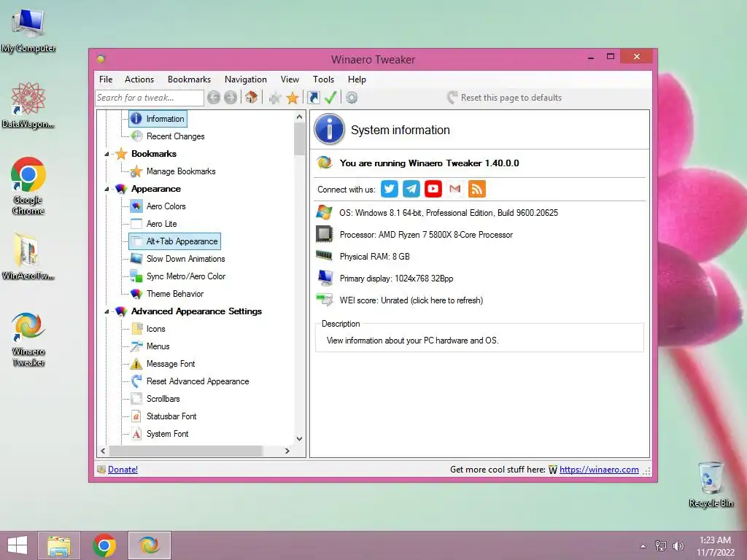Click the System Font icon
The height and width of the screenshot is (560, 747).
click(x=136, y=434)
